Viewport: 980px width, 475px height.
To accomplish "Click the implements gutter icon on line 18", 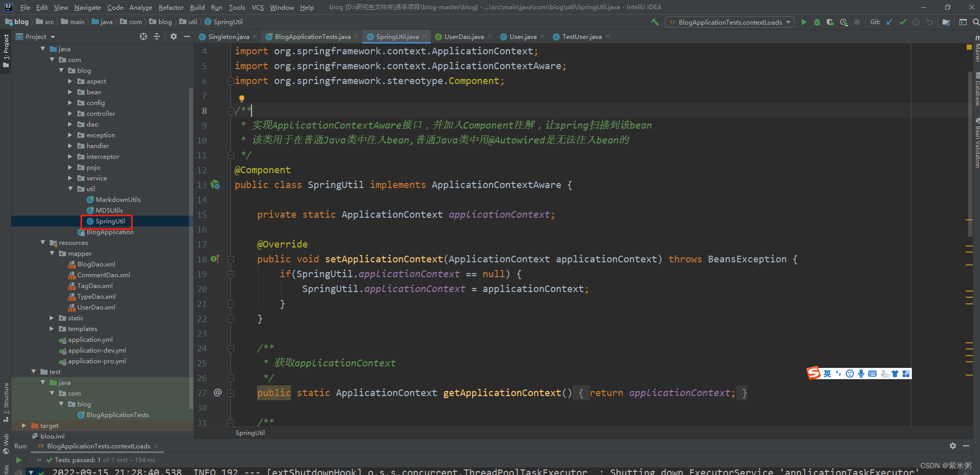I will click(215, 259).
